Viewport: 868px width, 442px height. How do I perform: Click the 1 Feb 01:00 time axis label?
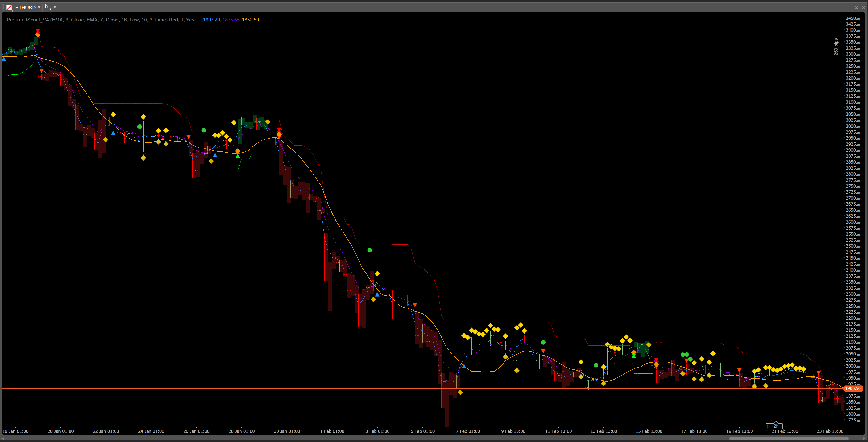(x=332, y=431)
